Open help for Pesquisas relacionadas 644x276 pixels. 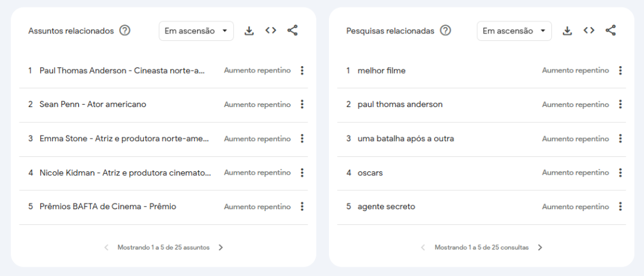[x=446, y=31]
